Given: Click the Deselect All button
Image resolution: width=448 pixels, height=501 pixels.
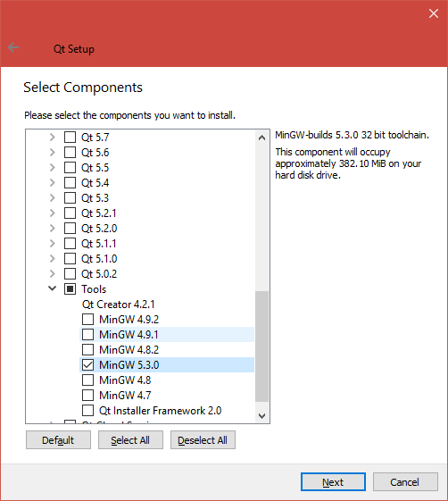Looking at the screenshot, I should [203, 440].
